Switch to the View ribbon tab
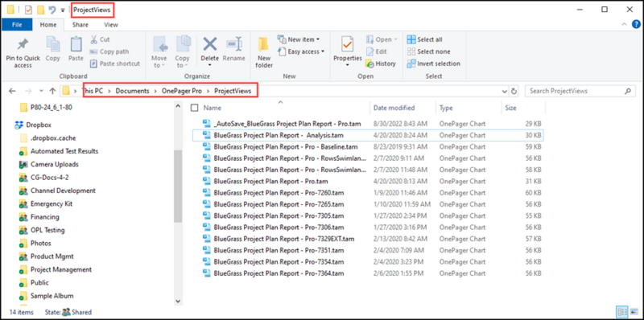644x320 pixels. tap(111, 25)
